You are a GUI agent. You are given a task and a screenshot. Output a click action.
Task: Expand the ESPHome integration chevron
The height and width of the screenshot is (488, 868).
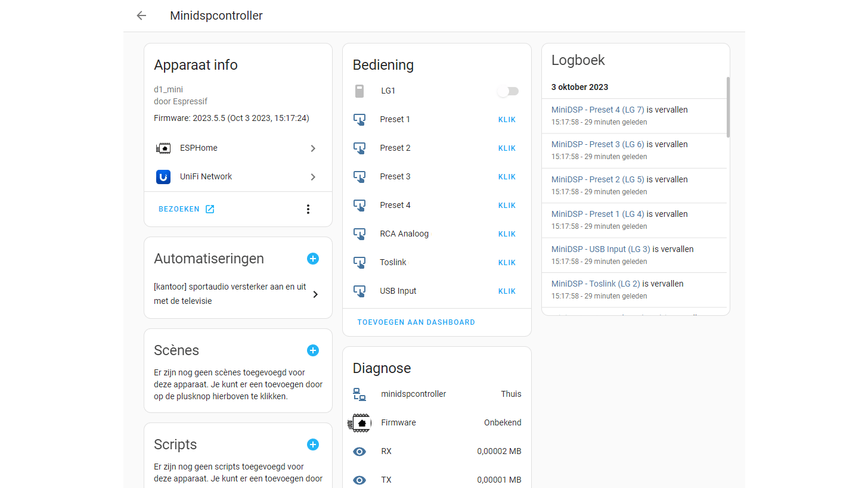313,148
